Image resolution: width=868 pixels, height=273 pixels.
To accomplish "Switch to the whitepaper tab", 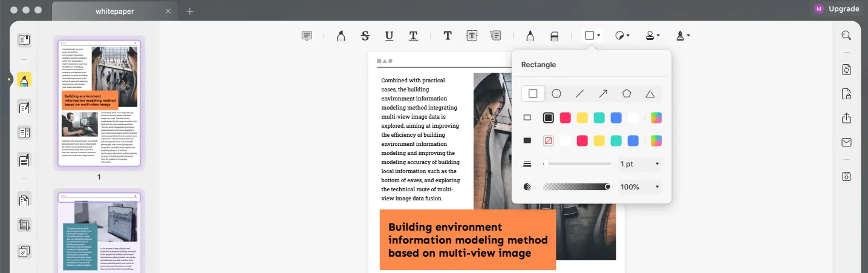I will click(114, 11).
